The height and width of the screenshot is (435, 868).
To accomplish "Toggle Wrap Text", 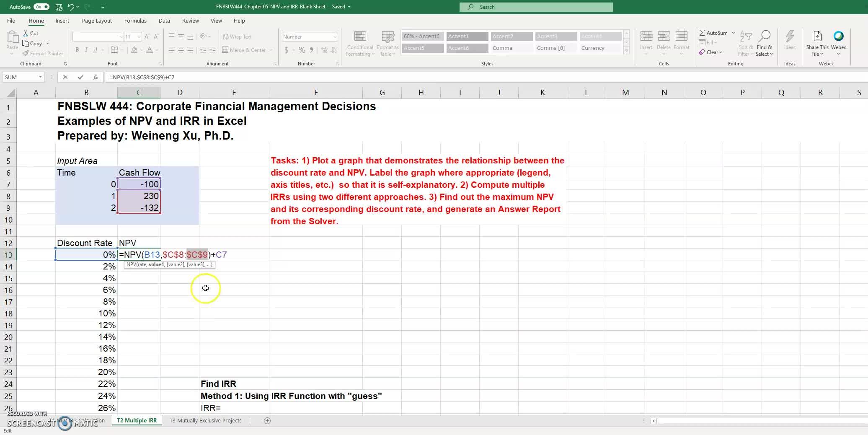I will (237, 37).
